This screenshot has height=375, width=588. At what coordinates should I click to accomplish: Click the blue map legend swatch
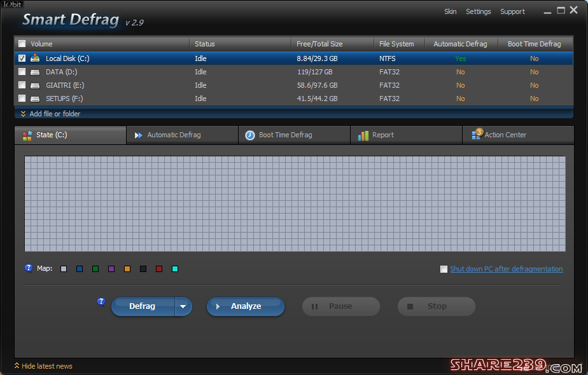point(80,269)
